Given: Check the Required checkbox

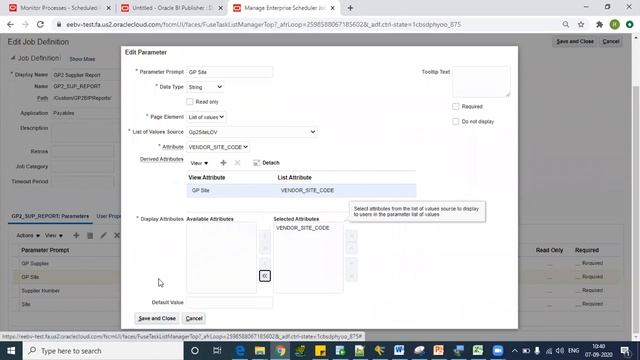Looking at the screenshot, I should coord(456,107).
